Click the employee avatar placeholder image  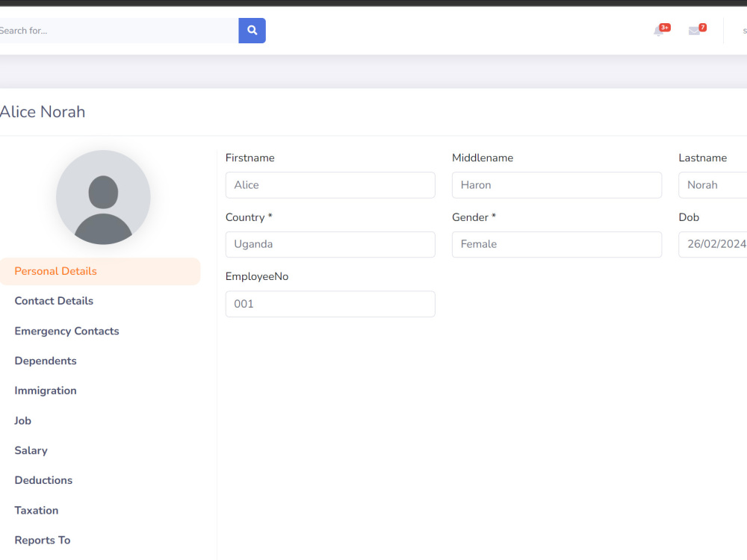point(103,197)
